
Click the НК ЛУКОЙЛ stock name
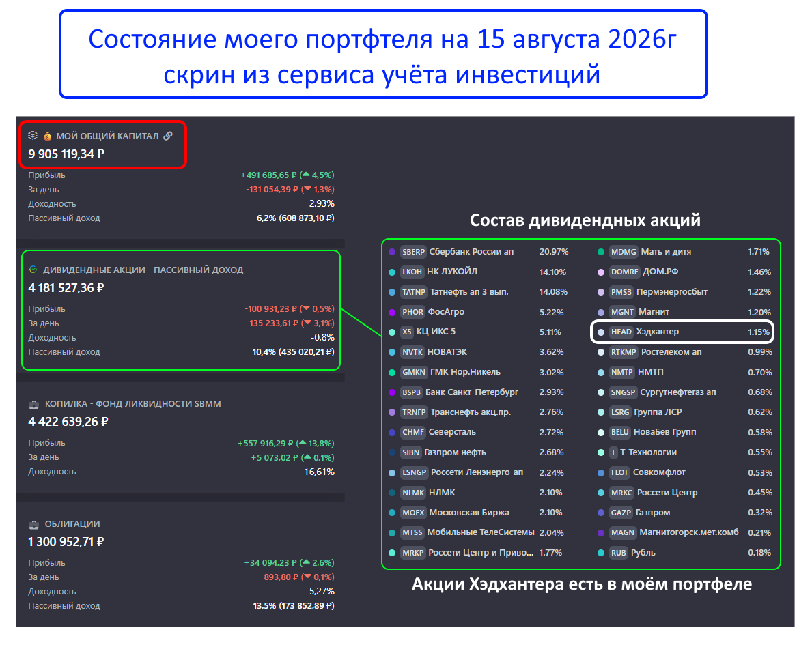pos(452,272)
